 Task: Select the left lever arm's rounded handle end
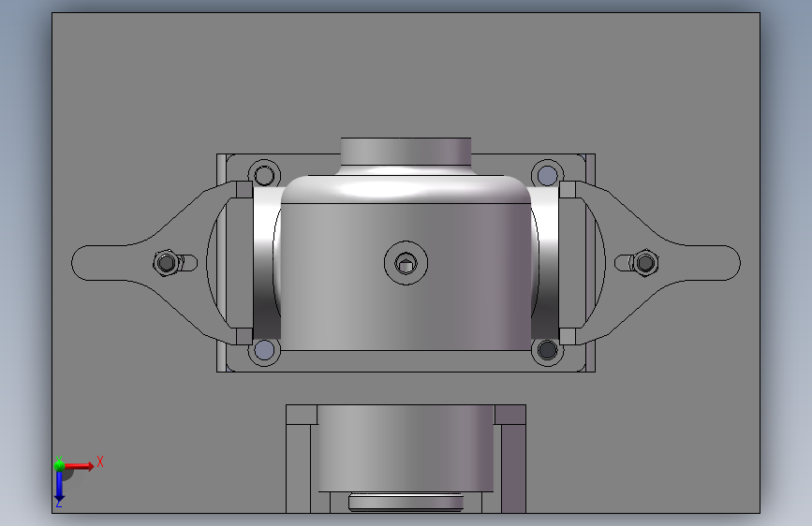(x=98, y=263)
